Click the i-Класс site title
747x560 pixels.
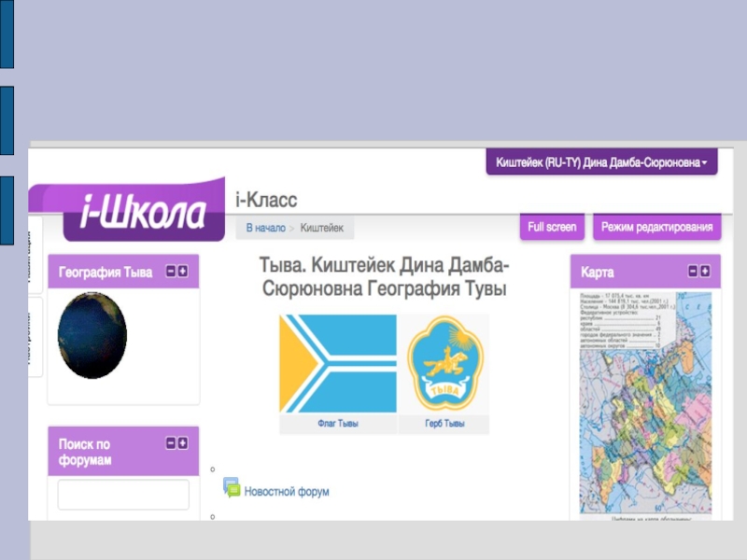point(266,200)
